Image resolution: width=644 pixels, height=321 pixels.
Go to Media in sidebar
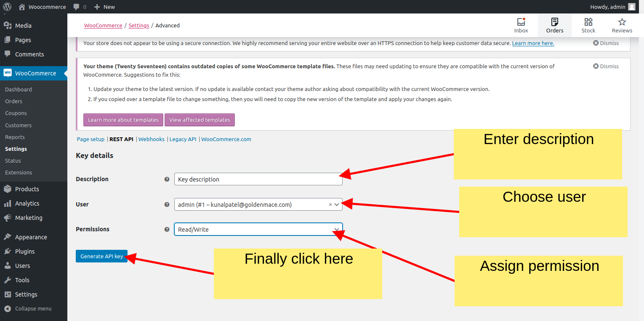click(34, 26)
